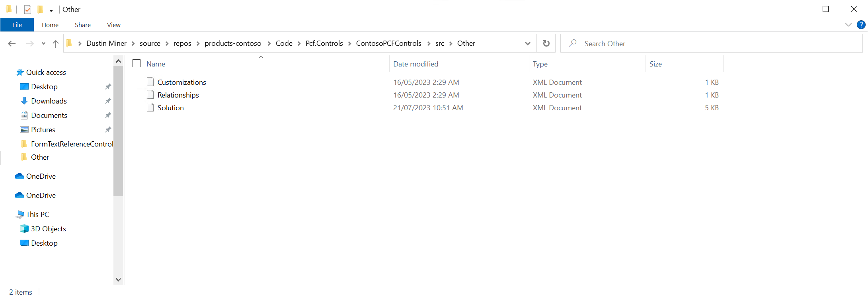The height and width of the screenshot is (299, 868).
Task: Expand the ribbon with the chevron
Action: click(x=848, y=25)
